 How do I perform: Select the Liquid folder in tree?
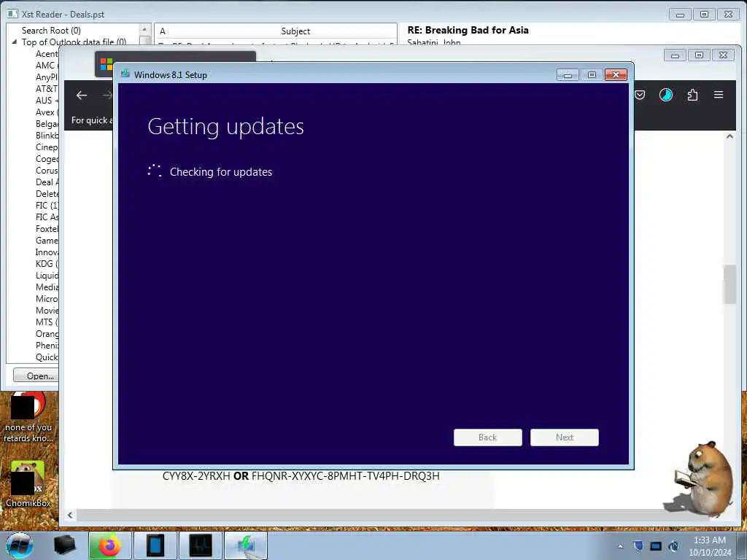click(x=46, y=275)
